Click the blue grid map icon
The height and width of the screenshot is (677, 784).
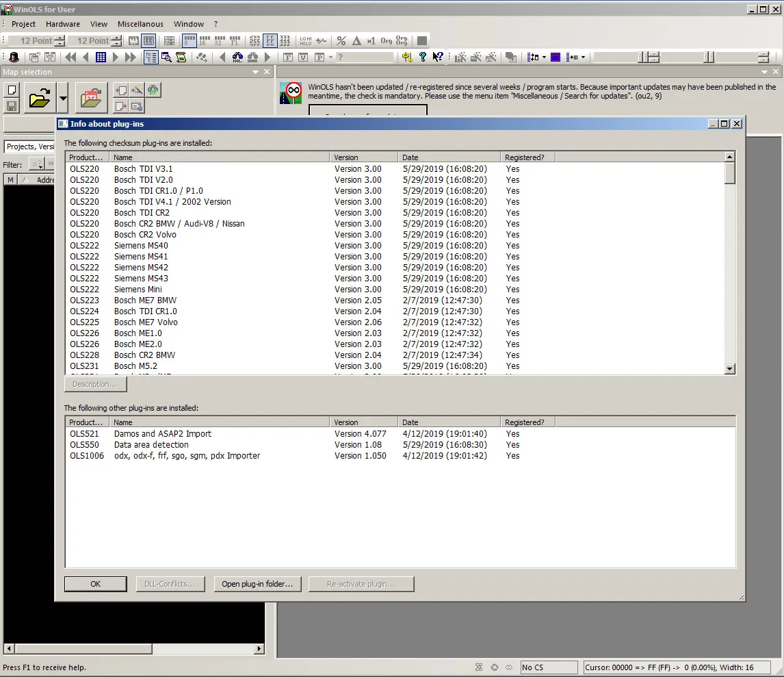point(101,57)
